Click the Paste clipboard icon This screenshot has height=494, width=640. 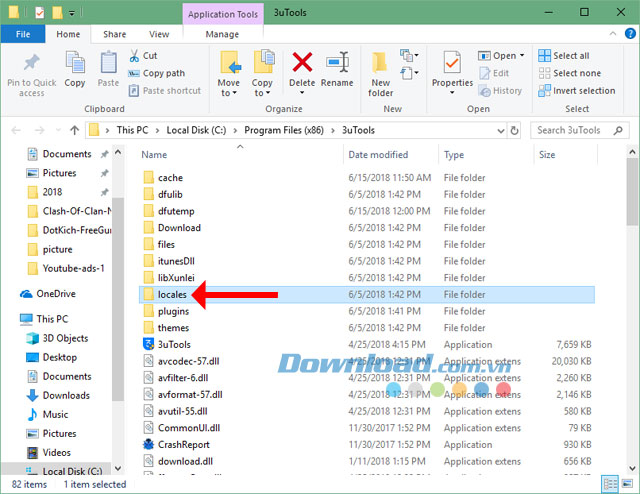click(x=109, y=63)
